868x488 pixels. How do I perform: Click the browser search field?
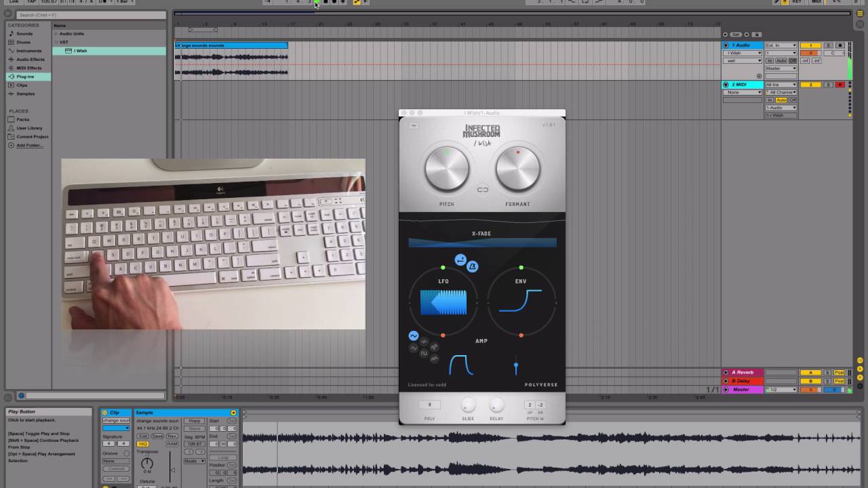(x=90, y=15)
